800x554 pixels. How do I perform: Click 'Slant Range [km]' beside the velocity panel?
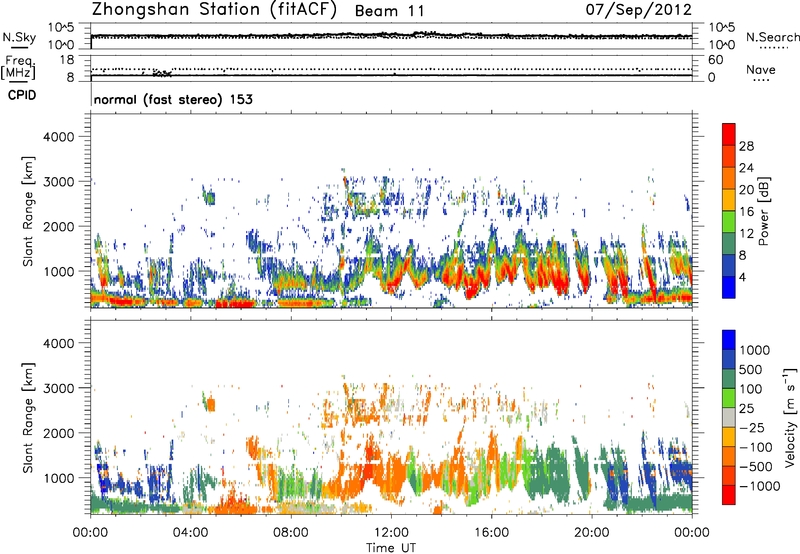(28, 417)
